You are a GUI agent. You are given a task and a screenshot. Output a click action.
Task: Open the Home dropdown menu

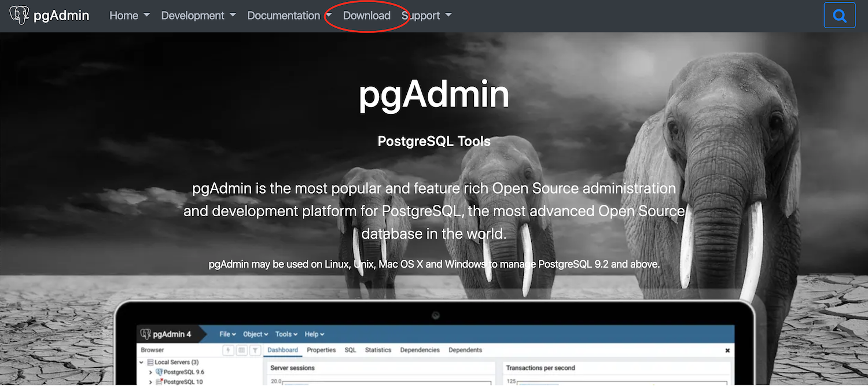point(130,16)
